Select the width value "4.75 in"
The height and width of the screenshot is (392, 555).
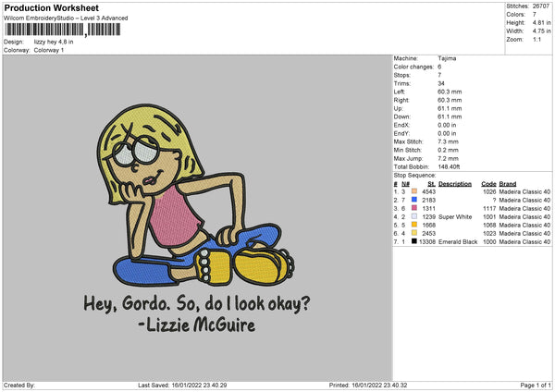click(x=541, y=31)
